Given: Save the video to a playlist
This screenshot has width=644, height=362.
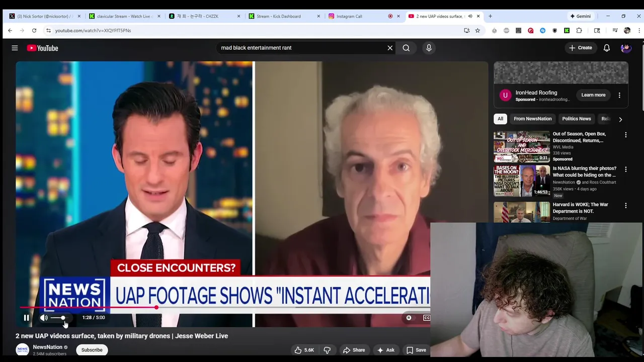Looking at the screenshot, I should (416, 350).
